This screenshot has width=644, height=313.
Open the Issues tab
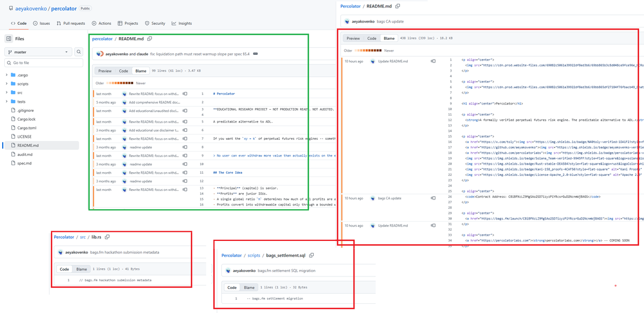coord(41,24)
